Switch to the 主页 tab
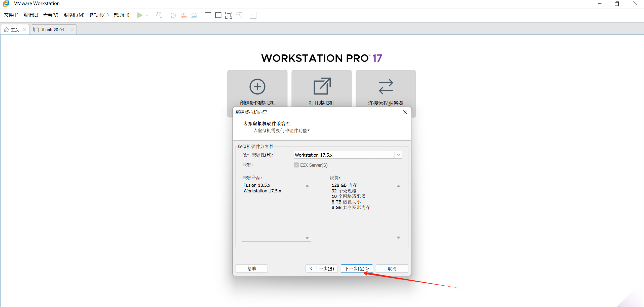Image resolution: width=644 pixels, height=307 pixels. (15, 30)
